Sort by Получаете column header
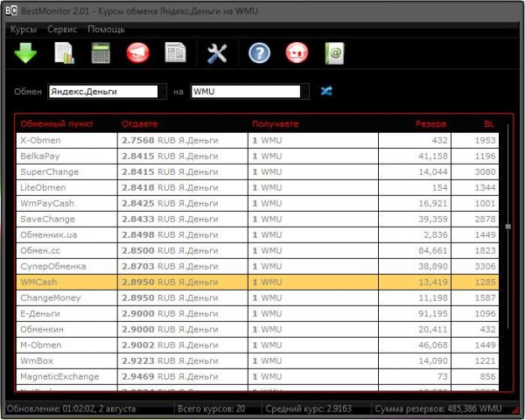Image resolution: width=525 pixels, height=420 pixels. point(275,124)
